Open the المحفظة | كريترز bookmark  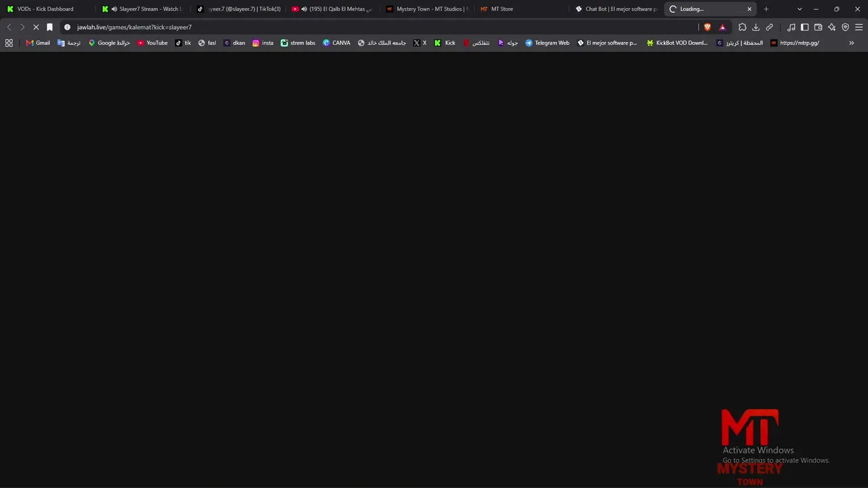739,43
